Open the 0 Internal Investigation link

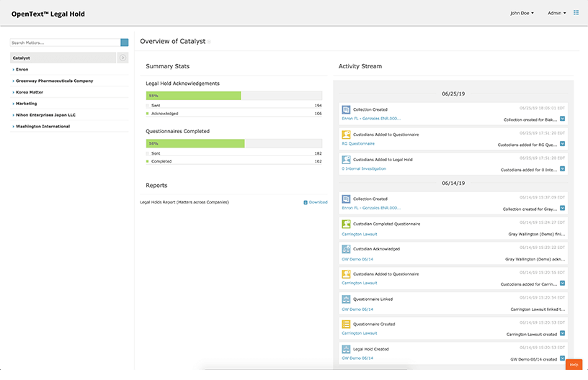click(364, 169)
